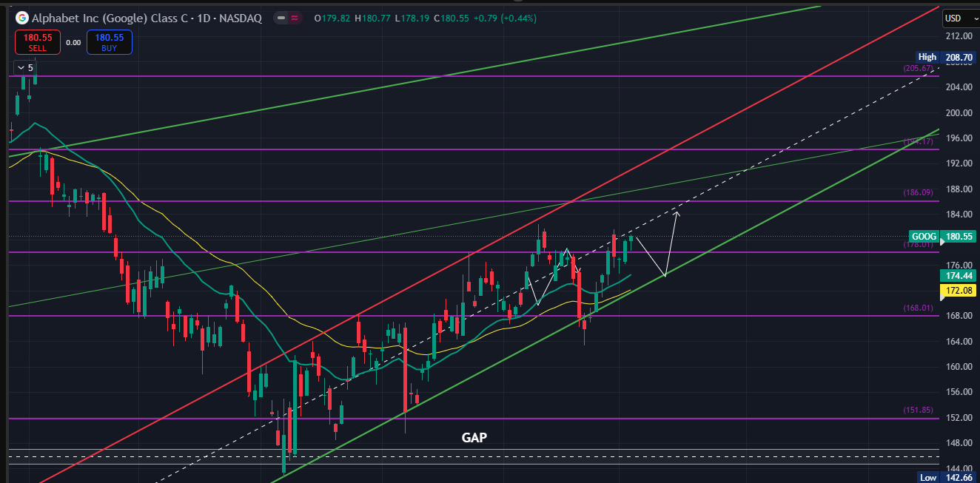Click the yellow 172.08 indicator price label
This screenshot has height=483, width=980.
pyautogui.click(x=959, y=291)
